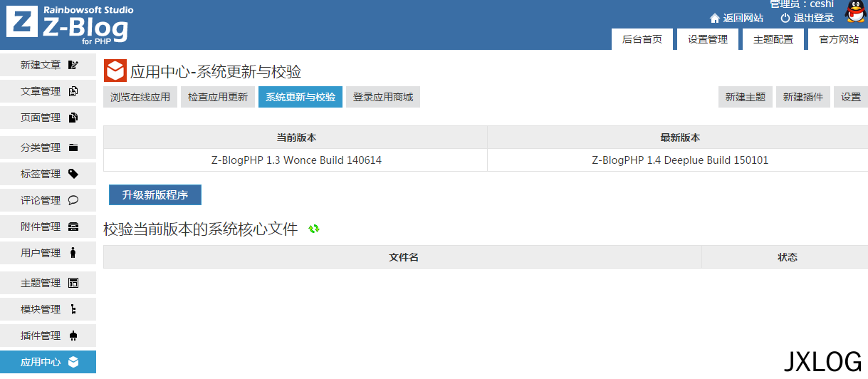
Task: Go to the 插件管理 sidebar item
Action: tap(48, 336)
